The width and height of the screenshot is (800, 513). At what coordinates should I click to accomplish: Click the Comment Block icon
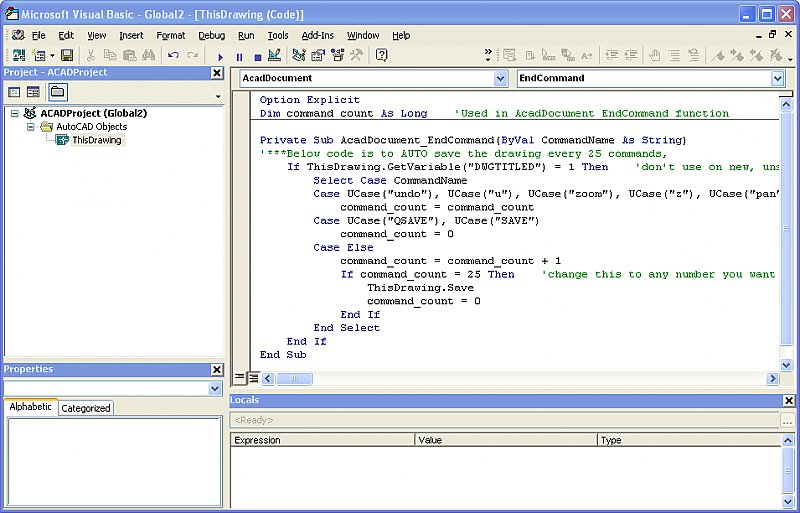674,55
